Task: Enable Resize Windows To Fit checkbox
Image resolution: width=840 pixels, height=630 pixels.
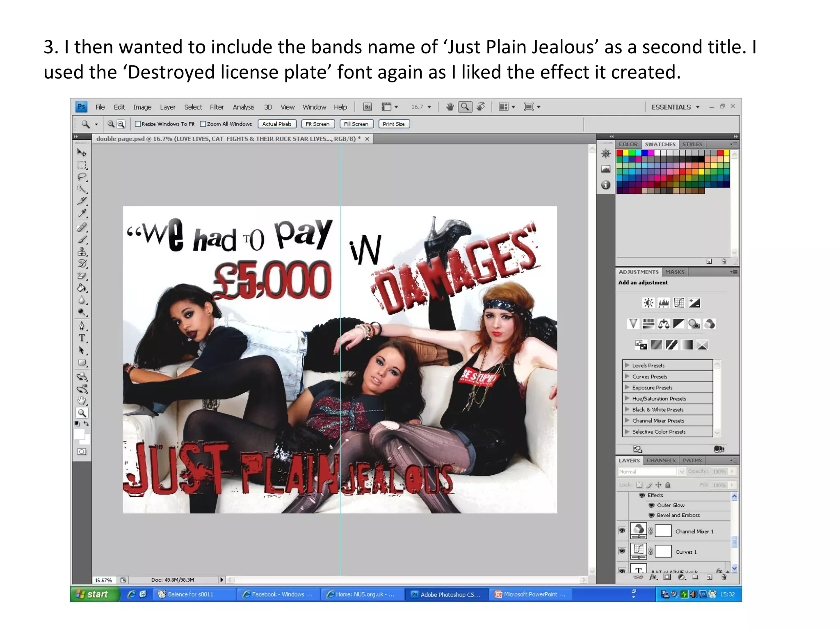Action: pyautogui.click(x=138, y=124)
